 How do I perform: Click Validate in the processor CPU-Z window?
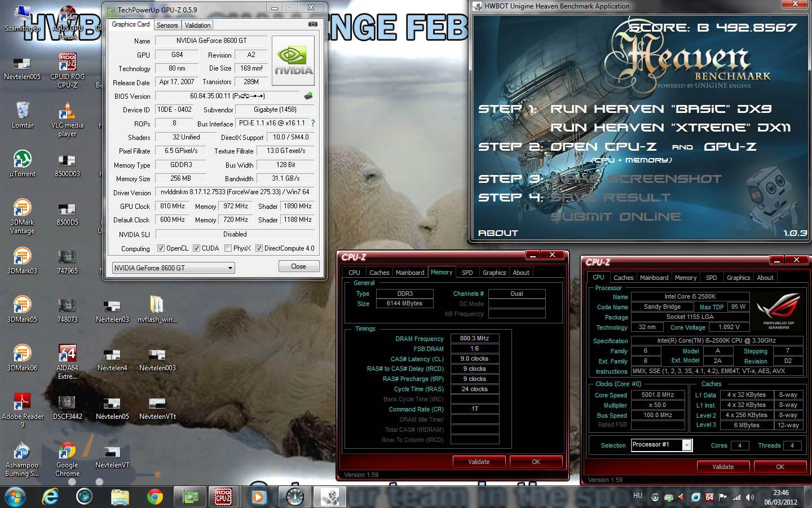(723, 467)
